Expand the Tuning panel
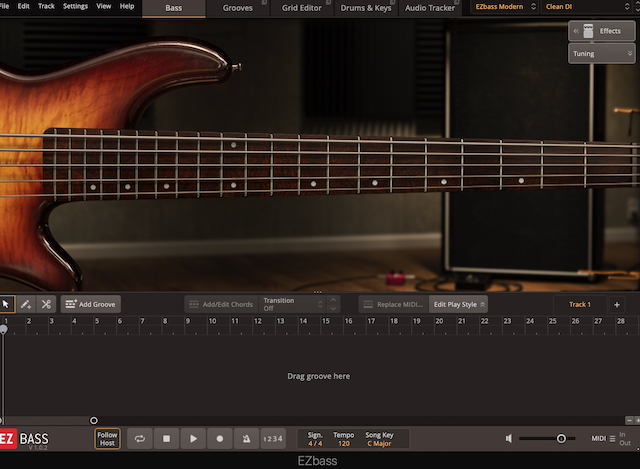The height and width of the screenshot is (469, 640). (602, 53)
